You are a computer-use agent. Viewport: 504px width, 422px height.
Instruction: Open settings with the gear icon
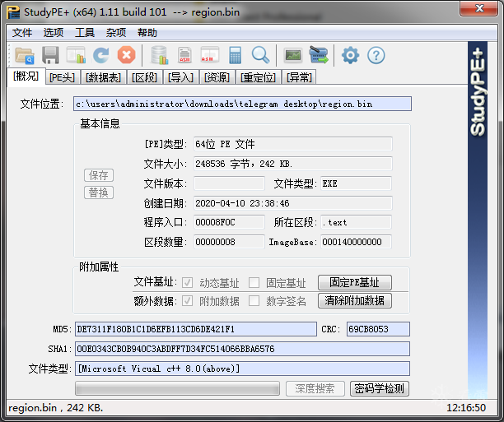(x=350, y=55)
